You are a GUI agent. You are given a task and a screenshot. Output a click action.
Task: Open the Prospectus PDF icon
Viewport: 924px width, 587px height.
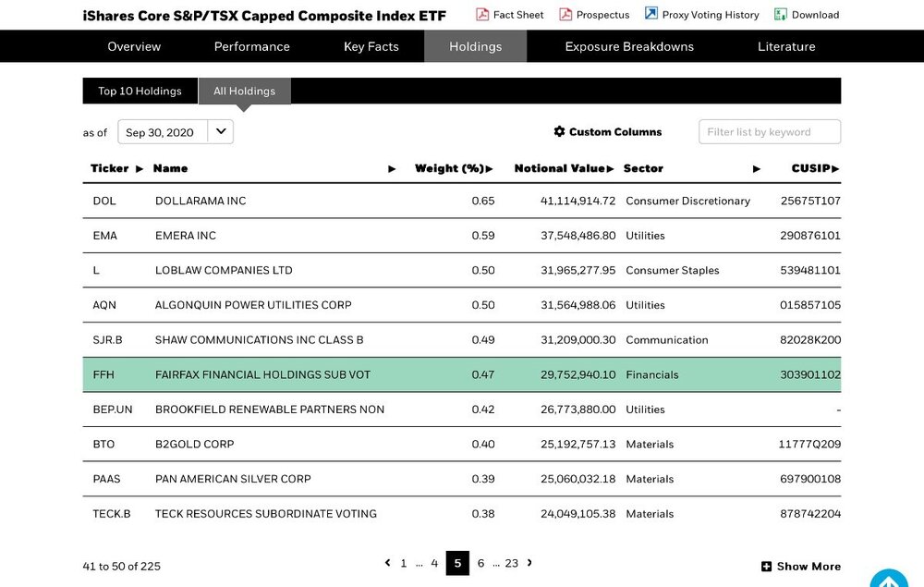point(565,14)
